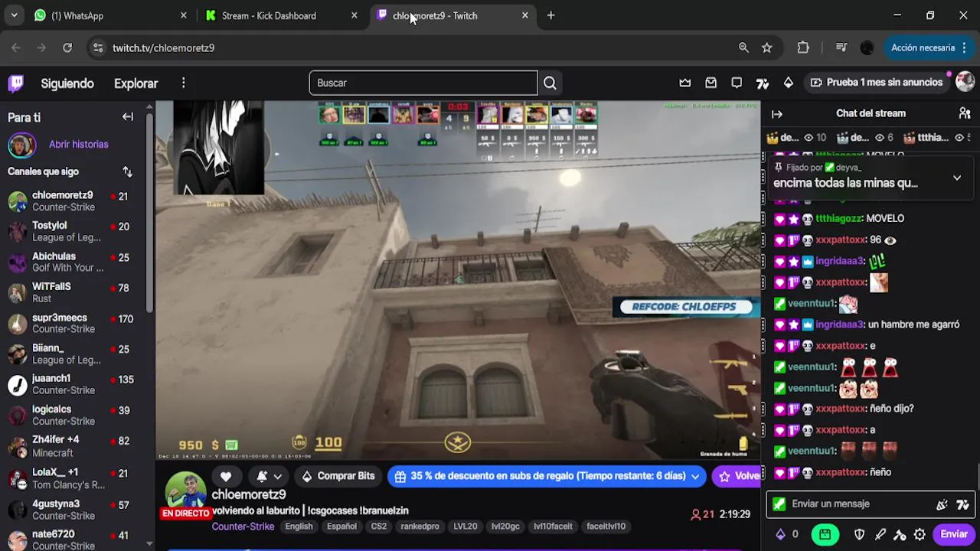980x551 pixels.
Task: Click the faceitlvl10 tag
Action: pyautogui.click(x=606, y=527)
